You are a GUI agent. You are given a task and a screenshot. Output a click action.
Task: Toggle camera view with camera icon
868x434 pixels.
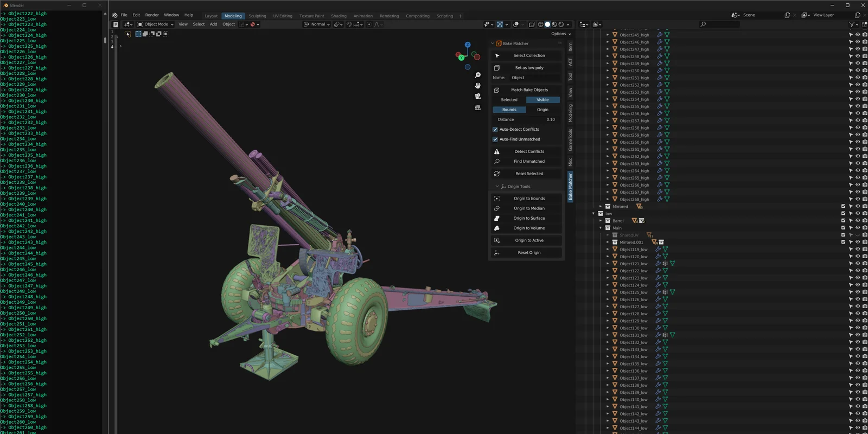478,97
